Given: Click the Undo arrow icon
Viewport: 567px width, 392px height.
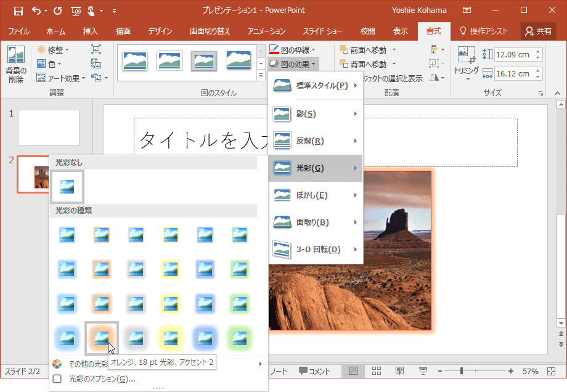Looking at the screenshot, I should pos(36,10).
